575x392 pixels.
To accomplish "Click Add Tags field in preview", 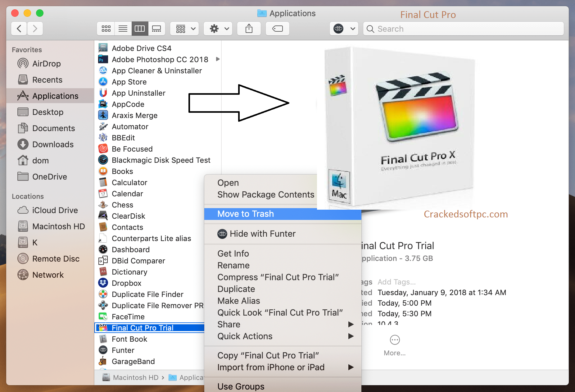I will tap(396, 282).
